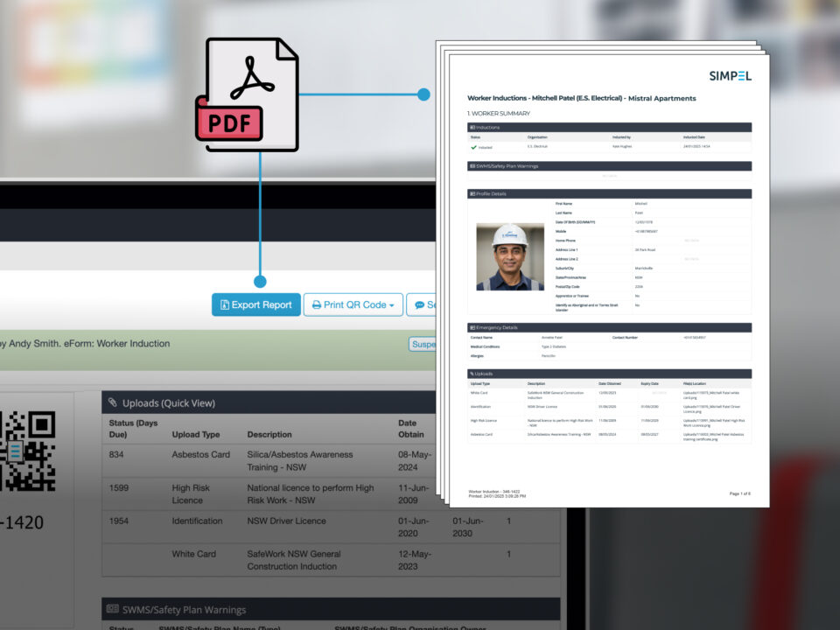The image size is (840, 630).
Task: Click 'NSW Driver Licence' description
Action: (286, 521)
